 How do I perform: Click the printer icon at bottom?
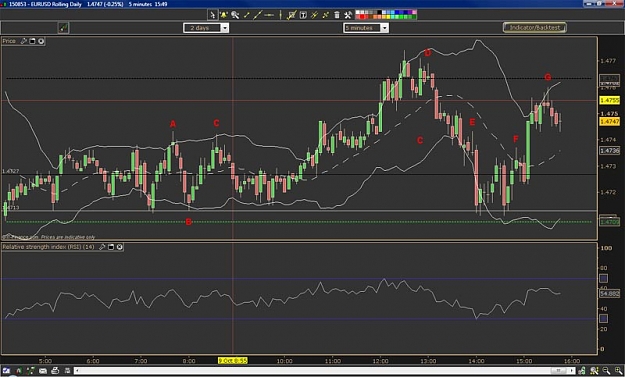click(x=55, y=371)
